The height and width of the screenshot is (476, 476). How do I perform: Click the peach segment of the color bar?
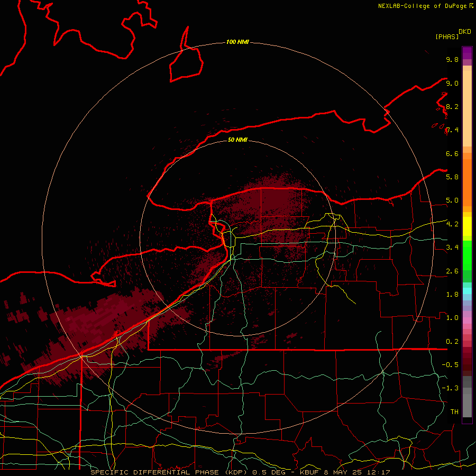point(467,108)
